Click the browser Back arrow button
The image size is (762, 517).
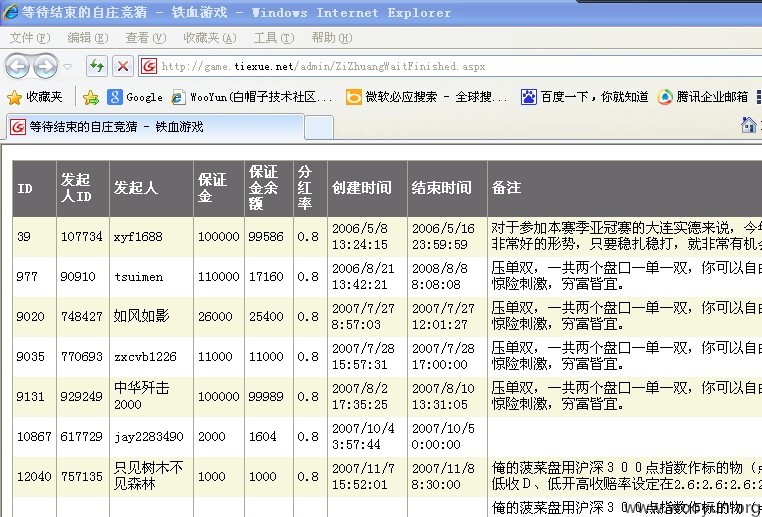pos(17,66)
